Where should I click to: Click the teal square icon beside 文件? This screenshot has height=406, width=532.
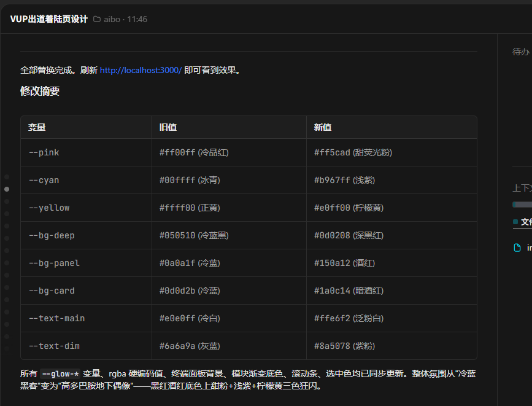(x=515, y=222)
